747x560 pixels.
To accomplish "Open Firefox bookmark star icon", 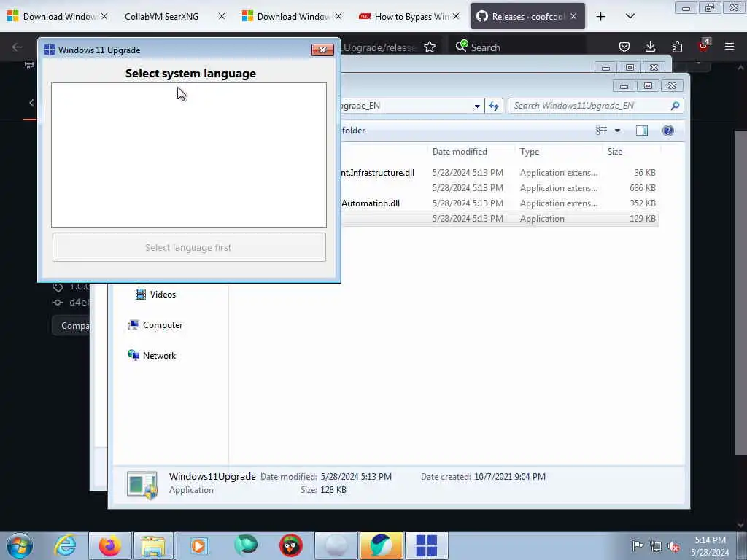I will 430,47.
